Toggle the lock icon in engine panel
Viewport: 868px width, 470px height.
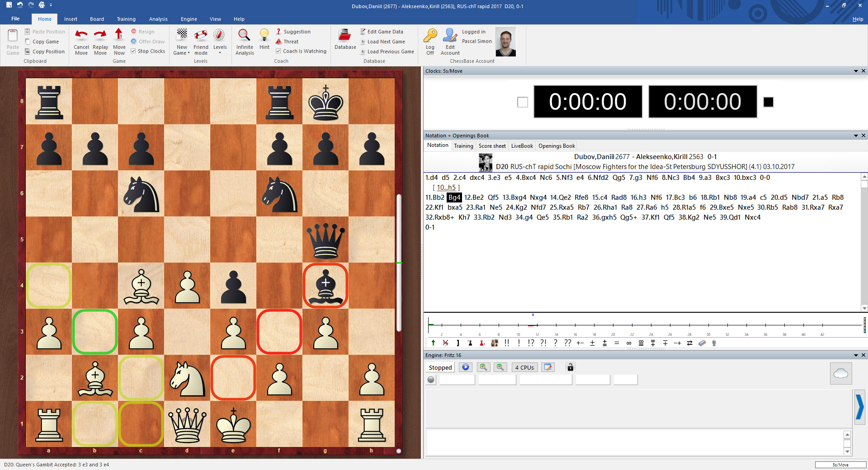pos(570,367)
